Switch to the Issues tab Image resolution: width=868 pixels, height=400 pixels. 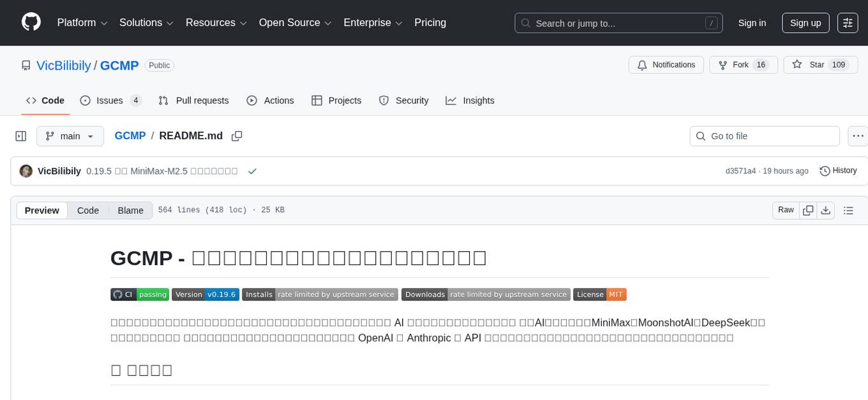(x=111, y=100)
